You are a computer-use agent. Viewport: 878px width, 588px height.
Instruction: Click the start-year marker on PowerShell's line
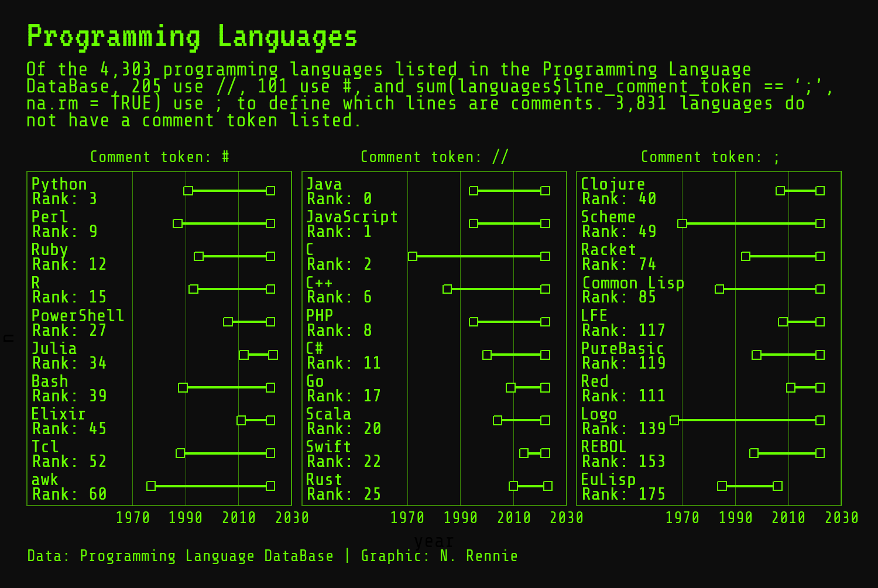point(228,322)
